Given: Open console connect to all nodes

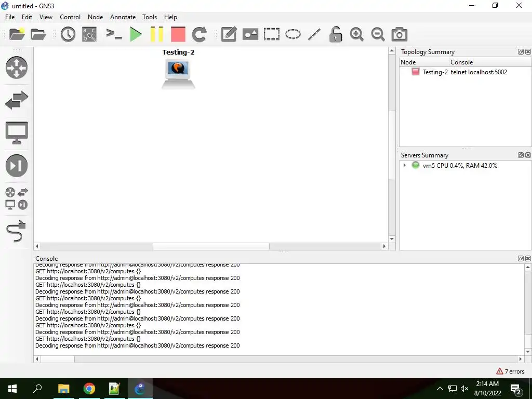Looking at the screenshot, I should click(114, 34).
